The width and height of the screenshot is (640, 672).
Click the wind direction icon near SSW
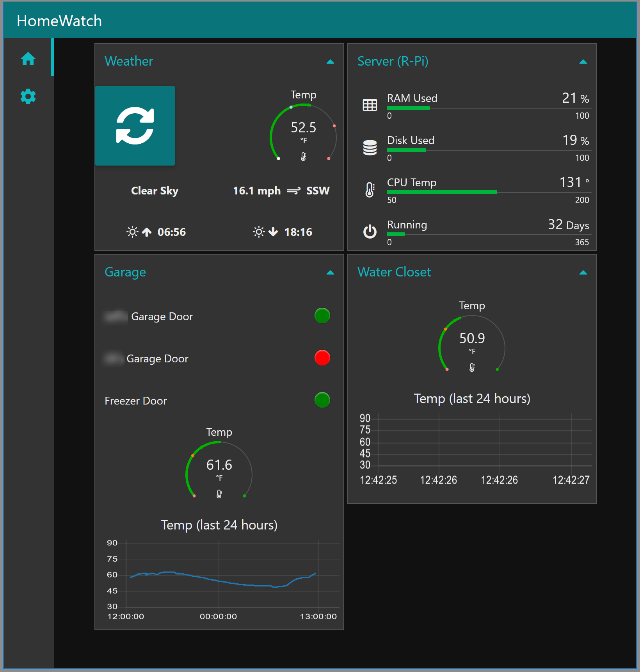293,191
